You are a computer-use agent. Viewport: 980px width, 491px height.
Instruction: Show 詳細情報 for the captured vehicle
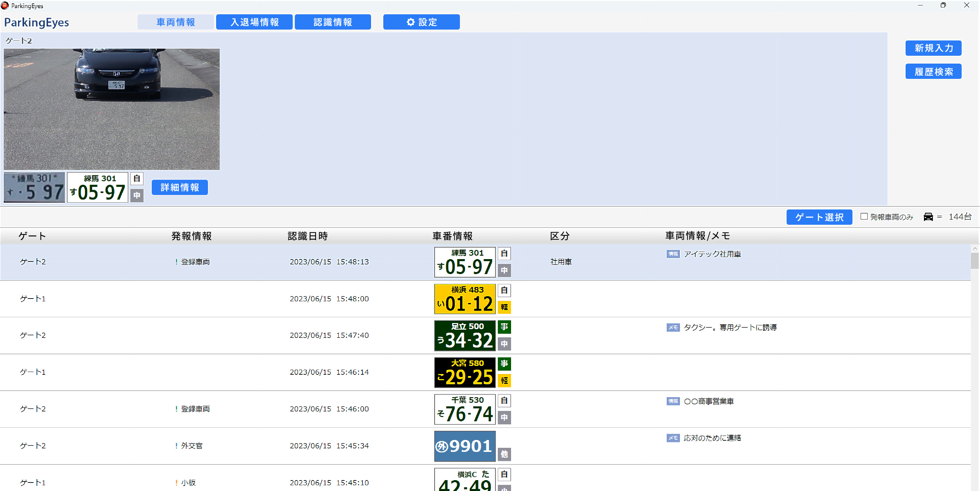click(179, 187)
